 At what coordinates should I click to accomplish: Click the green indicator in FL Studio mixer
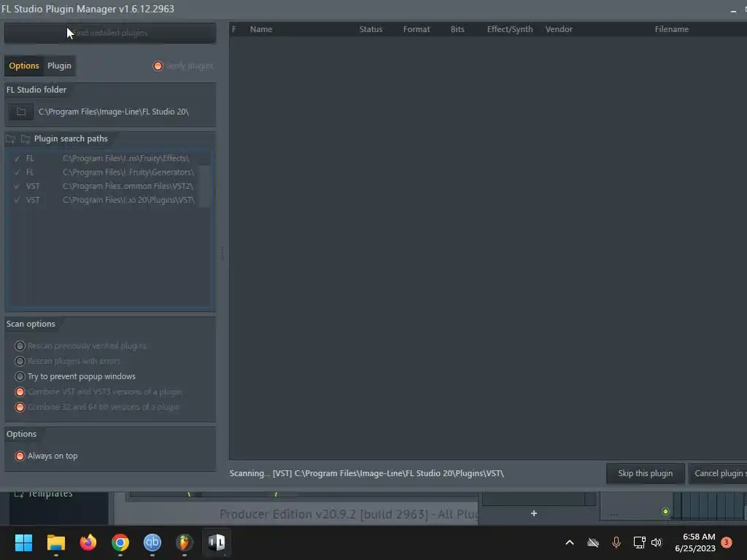tap(665, 512)
